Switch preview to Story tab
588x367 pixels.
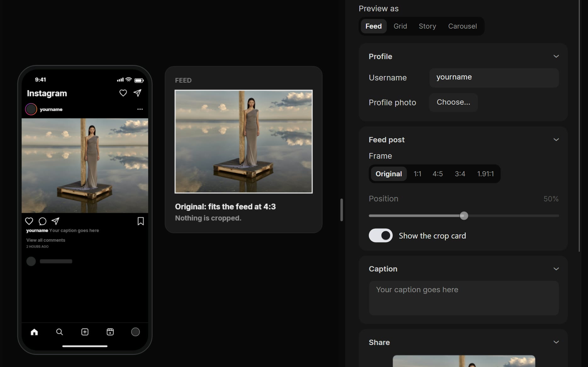coord(427,26)
